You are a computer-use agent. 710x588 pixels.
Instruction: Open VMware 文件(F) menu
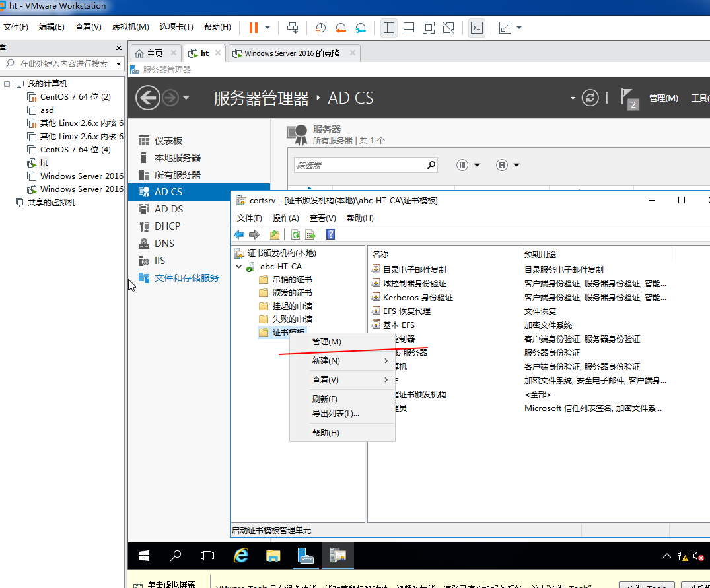click(x=15, y=27)
